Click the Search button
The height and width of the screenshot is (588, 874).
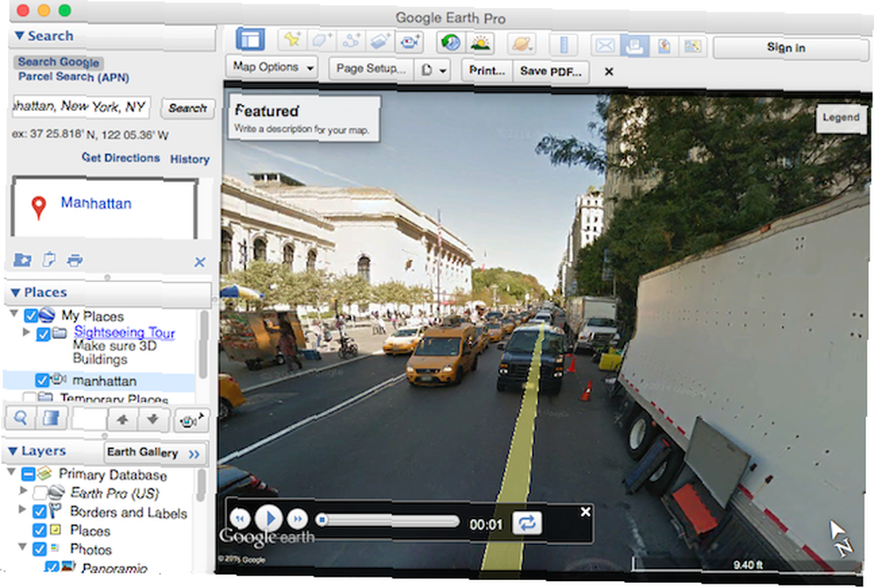(x=187, y=107)
